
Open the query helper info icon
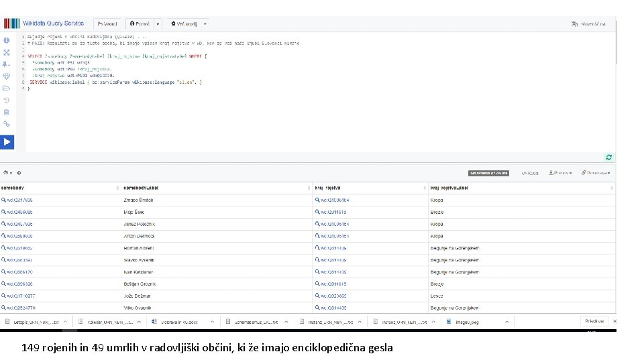(7, 40)
